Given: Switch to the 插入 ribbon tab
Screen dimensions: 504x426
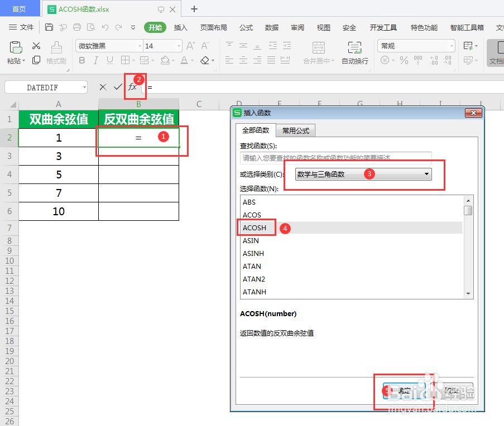Looking at the screenshot, I should pos(180,28).
